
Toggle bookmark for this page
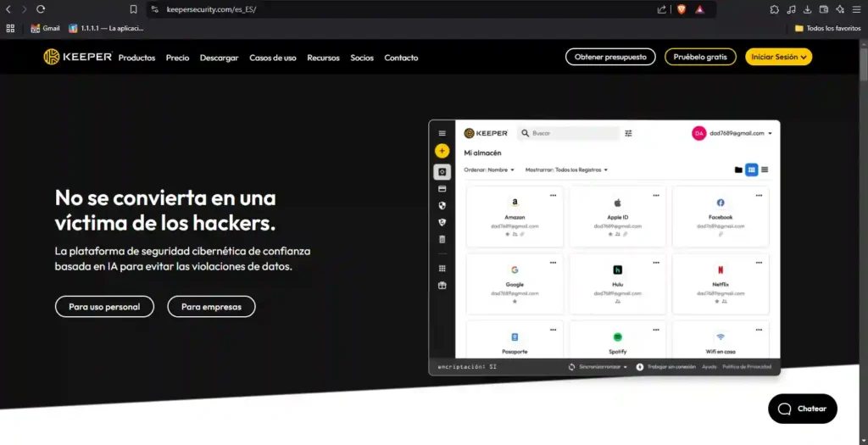(133, 9)
